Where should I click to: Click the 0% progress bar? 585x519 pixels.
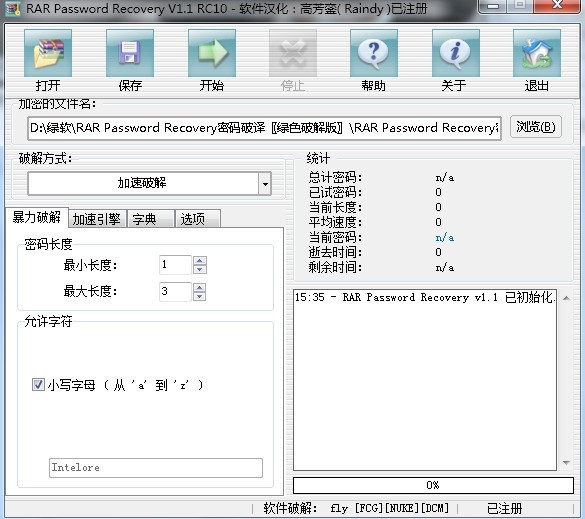(x=433, y=485)
